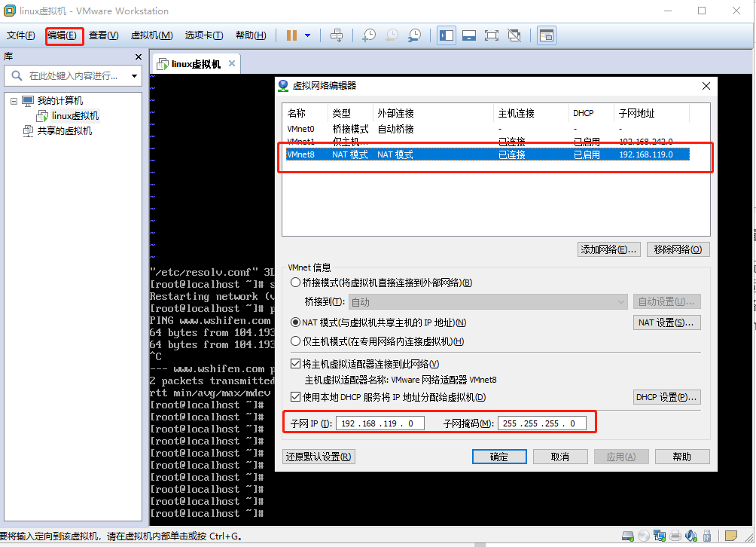The width and height of the screenshot is (756, 547).
Task: Toggle the library sidebar view icon
Action: (447, 35)
